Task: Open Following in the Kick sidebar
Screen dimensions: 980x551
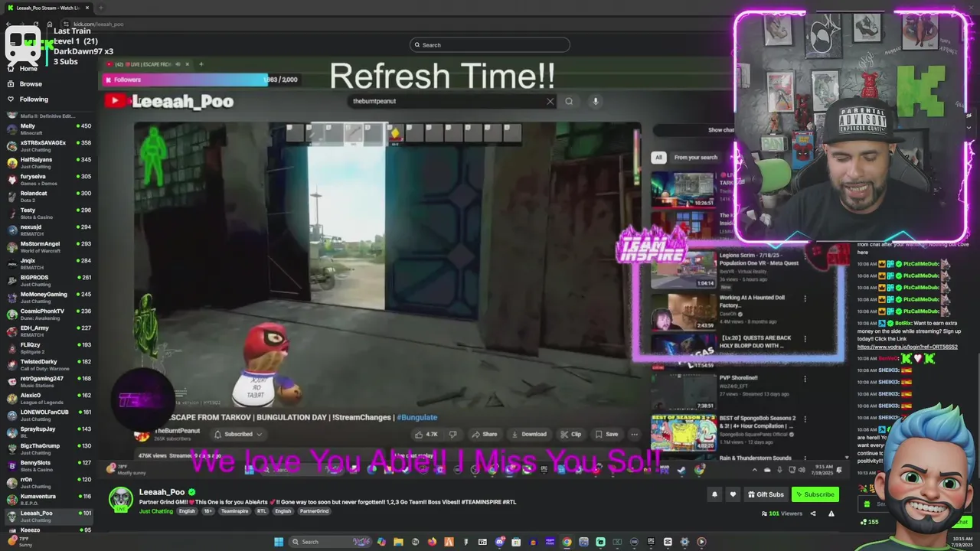Action: pos(28,99)
